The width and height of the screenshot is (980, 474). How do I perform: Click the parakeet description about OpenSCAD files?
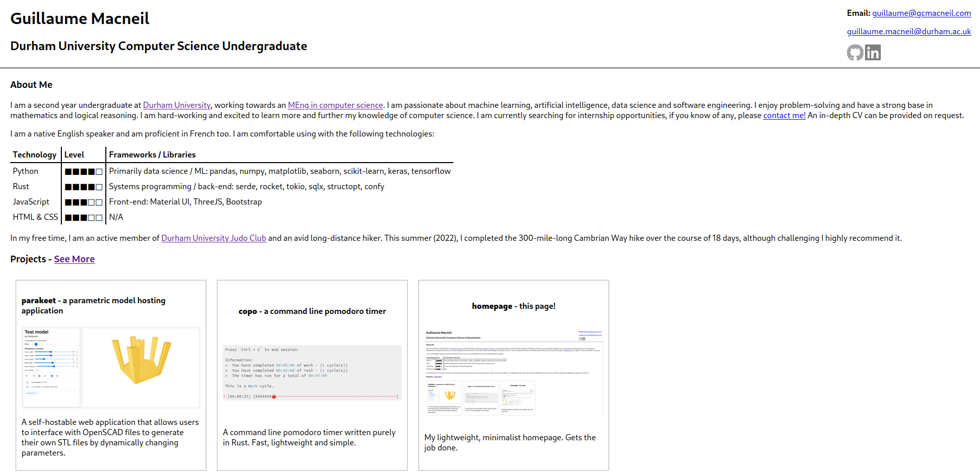(110, 438)
